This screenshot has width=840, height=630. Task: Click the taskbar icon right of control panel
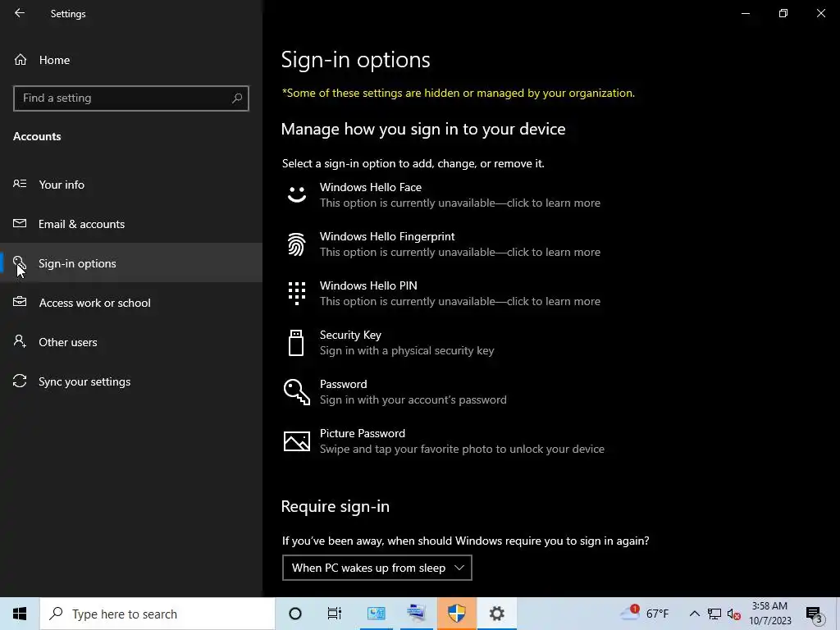pos(416,614)
